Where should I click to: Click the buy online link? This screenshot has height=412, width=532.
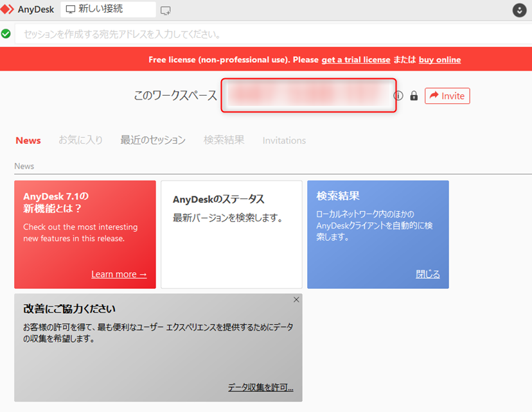439,60
